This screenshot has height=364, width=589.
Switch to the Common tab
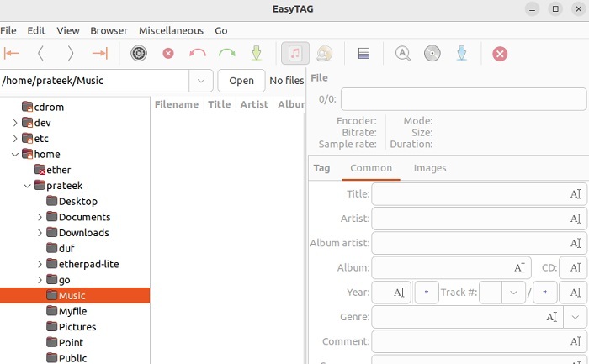(371, 168)
